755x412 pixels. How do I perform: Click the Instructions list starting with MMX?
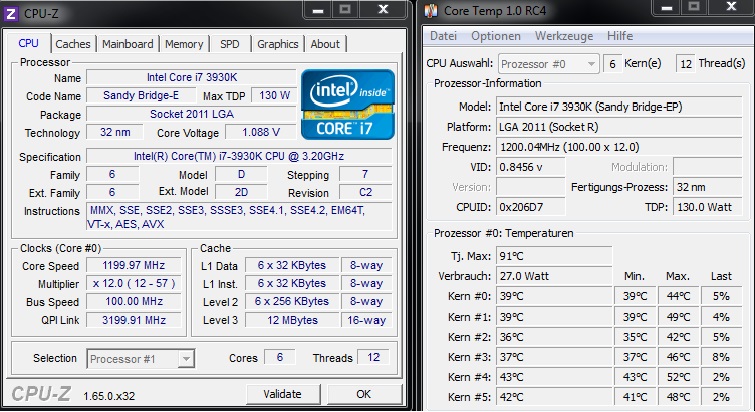pos(239,217)
